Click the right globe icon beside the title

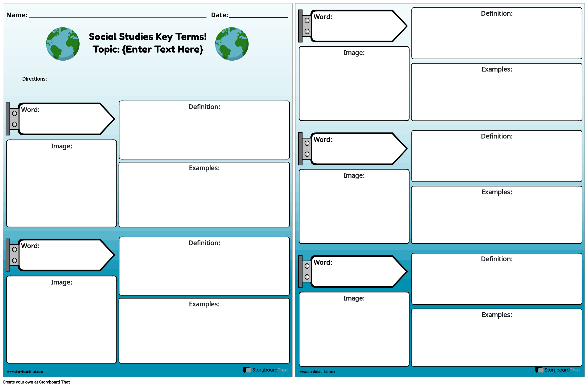pyautogui.click(x=231, y=44)
